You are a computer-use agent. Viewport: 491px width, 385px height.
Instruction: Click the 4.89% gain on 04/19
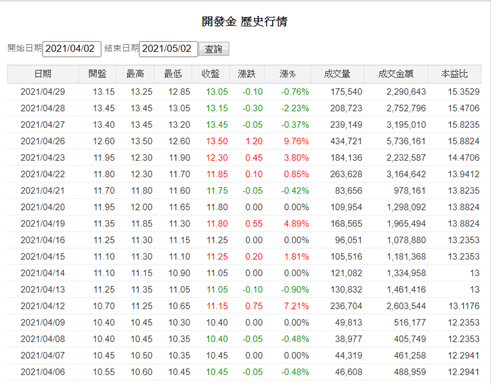pyautogui.click(x=296, y=224)
